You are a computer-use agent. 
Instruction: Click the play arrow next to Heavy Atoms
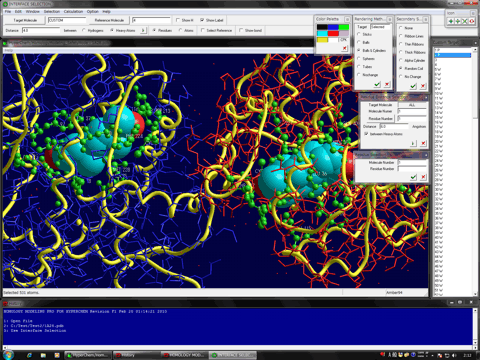coord(143,30)
